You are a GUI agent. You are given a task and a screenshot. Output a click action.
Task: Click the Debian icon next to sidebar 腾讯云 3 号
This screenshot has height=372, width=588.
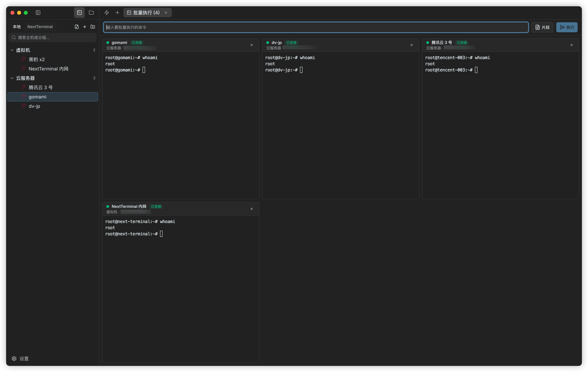coord(24,87)
